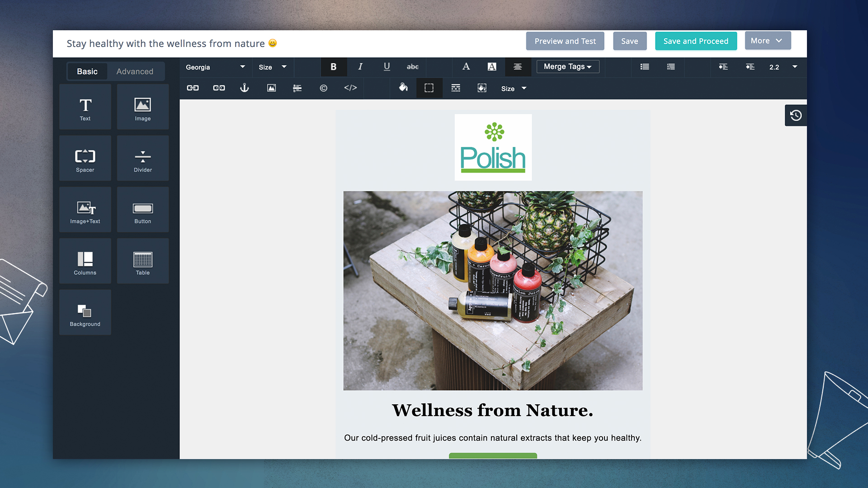Image resolution: width=868 pixels, height=488 pixels.
Task: Toggle italic formatting
Action: pos(360,67)
